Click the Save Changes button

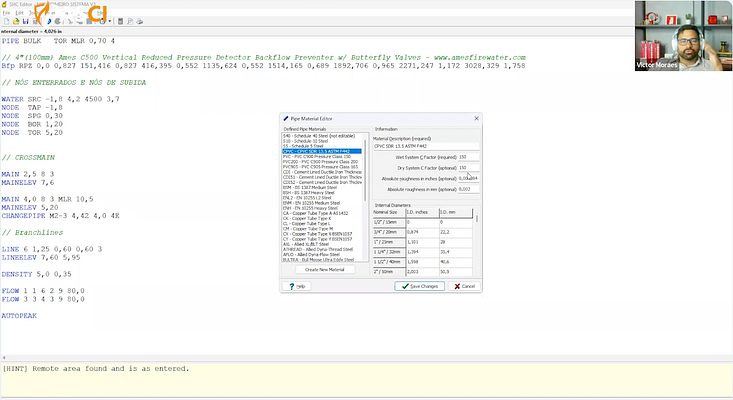(419, 286)
